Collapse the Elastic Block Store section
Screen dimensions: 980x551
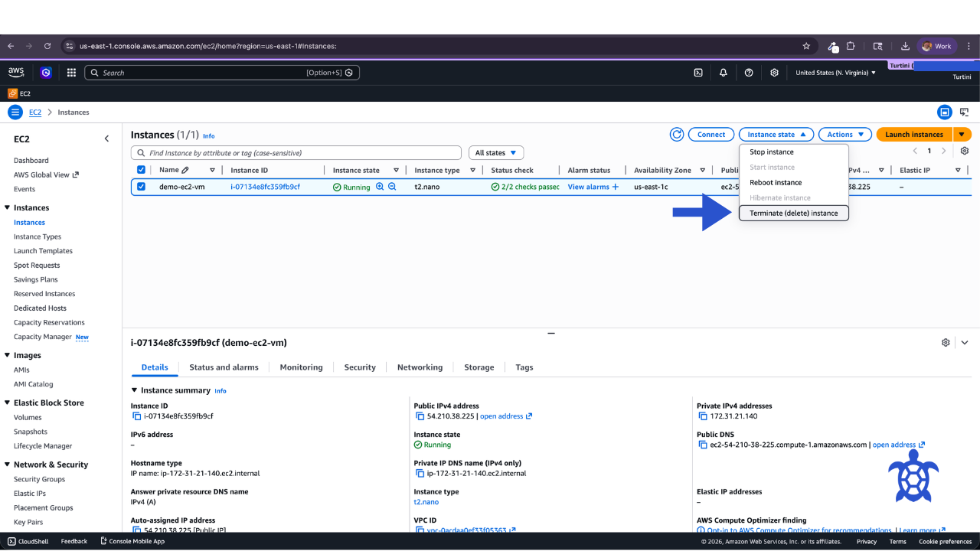(8, 403)
